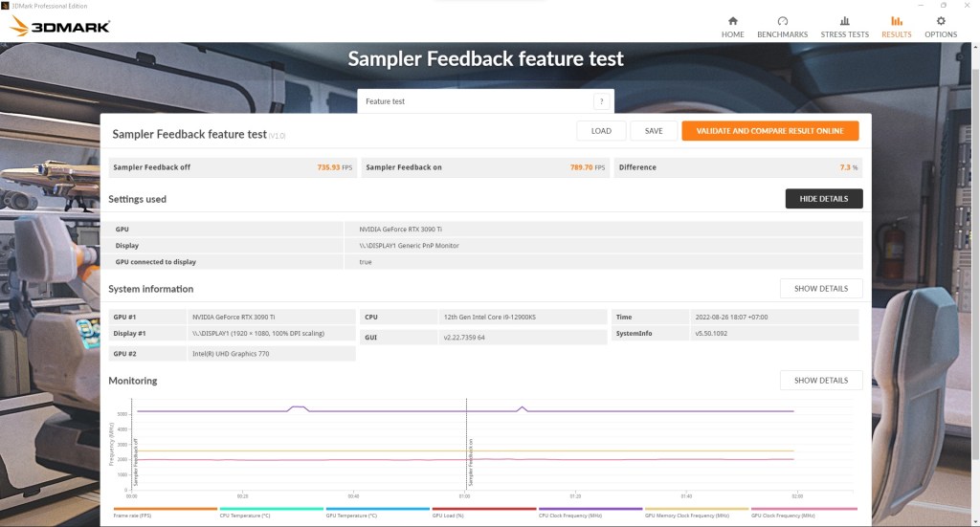Toggle the GPU Temperature legend

[377, 512]
